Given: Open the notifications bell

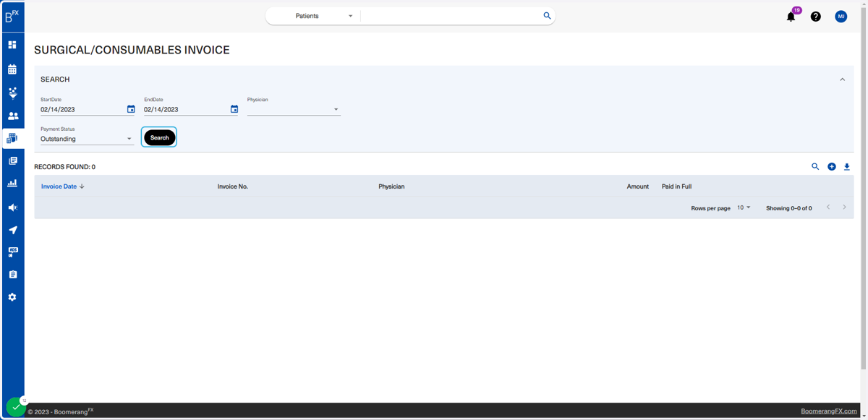Looking at the screenshot, I should pos(791,17).
